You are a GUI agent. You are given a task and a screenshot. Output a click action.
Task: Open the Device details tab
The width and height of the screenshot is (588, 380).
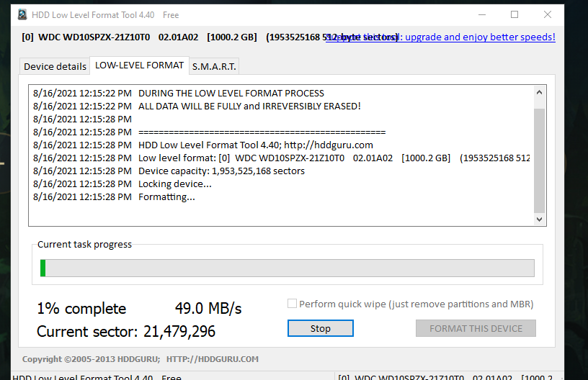click(x=55, y=66)
